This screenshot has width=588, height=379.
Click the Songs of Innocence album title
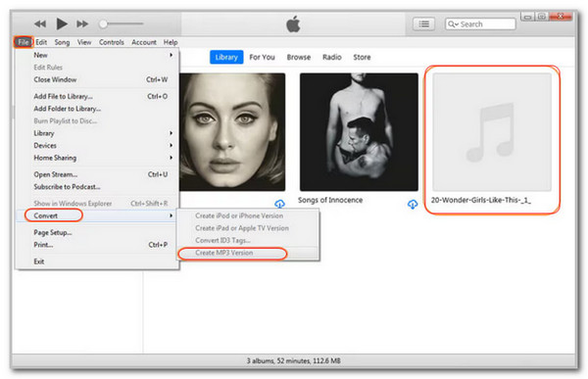coord(330,200)
